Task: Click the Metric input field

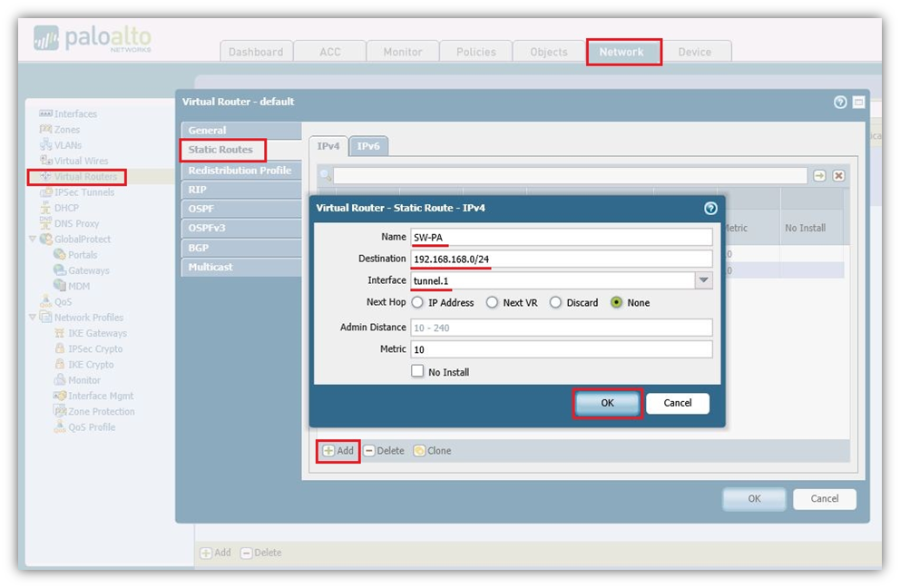Action: (561, 349)
